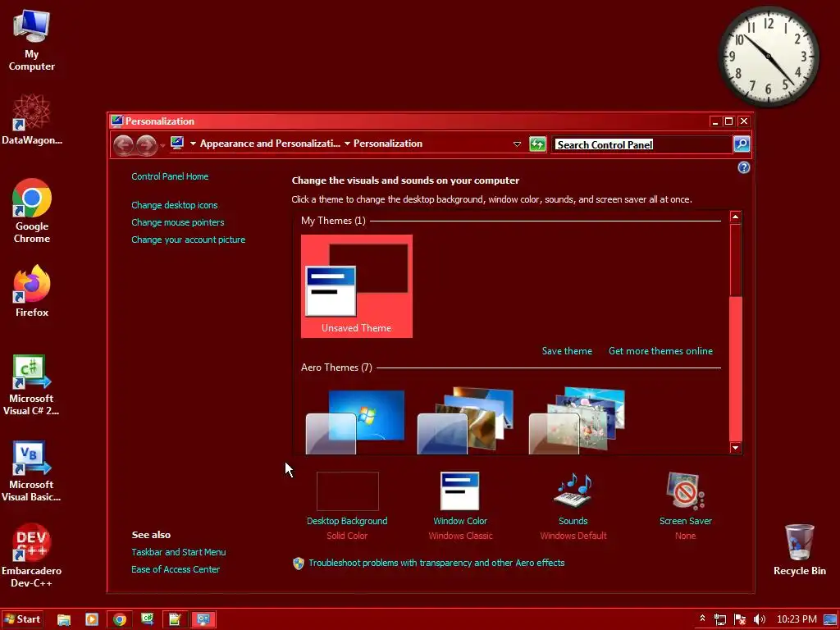Viewport: 840px width, 630px height.
Task: Select the Windows 7 Aero theme thumbnail
Action: point(356,422)
